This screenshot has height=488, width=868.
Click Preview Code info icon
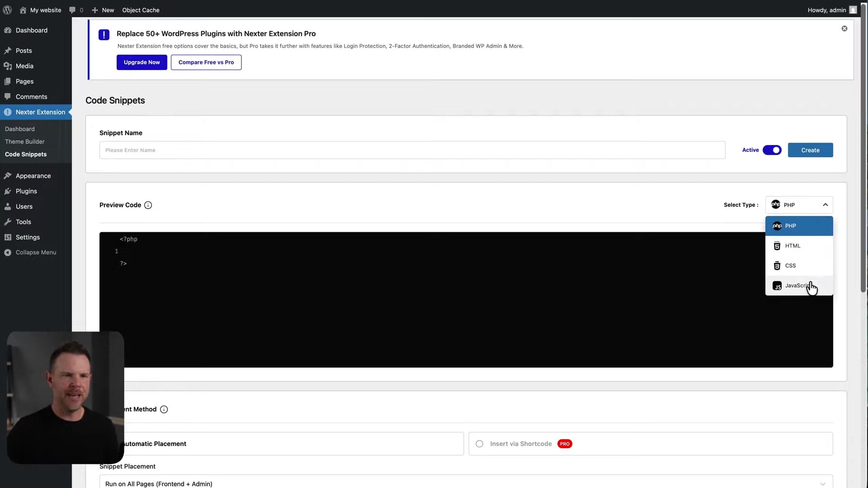pos(148,205)
